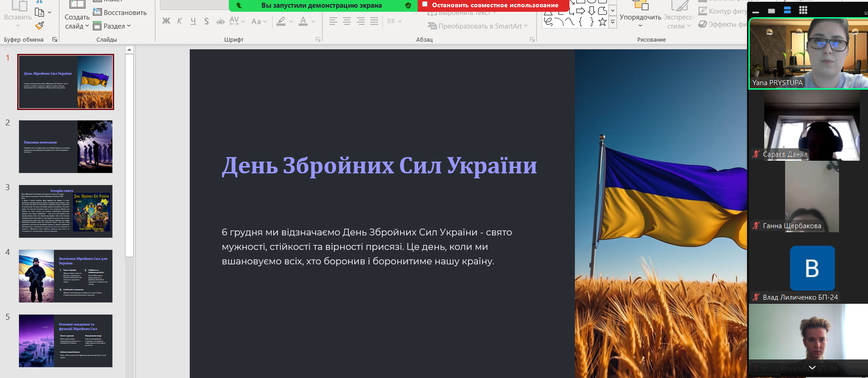
Task: Click the Copy icon in clipboard group
Action: pyautogui.click(x=40, y=12)
